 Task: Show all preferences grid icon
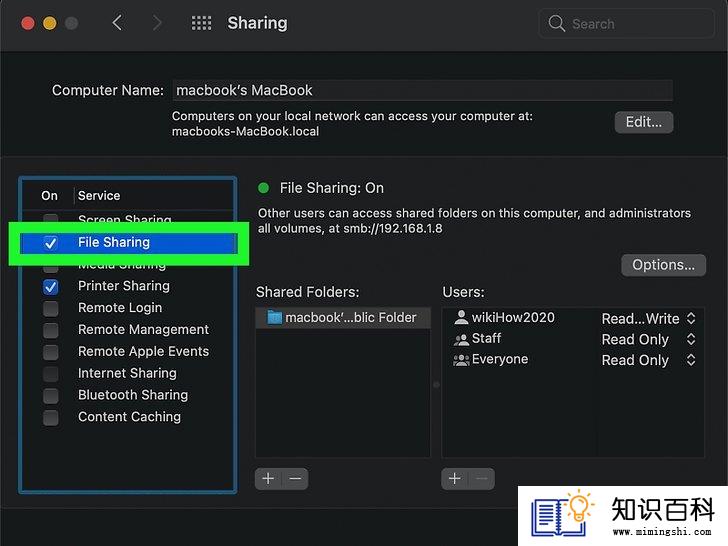202,23
